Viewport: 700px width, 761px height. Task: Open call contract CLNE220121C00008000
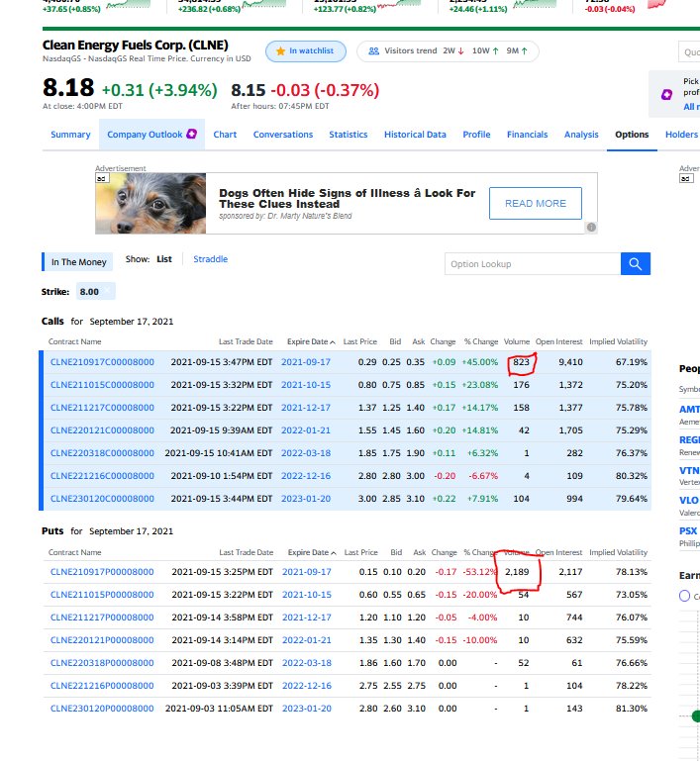[102, 430]
